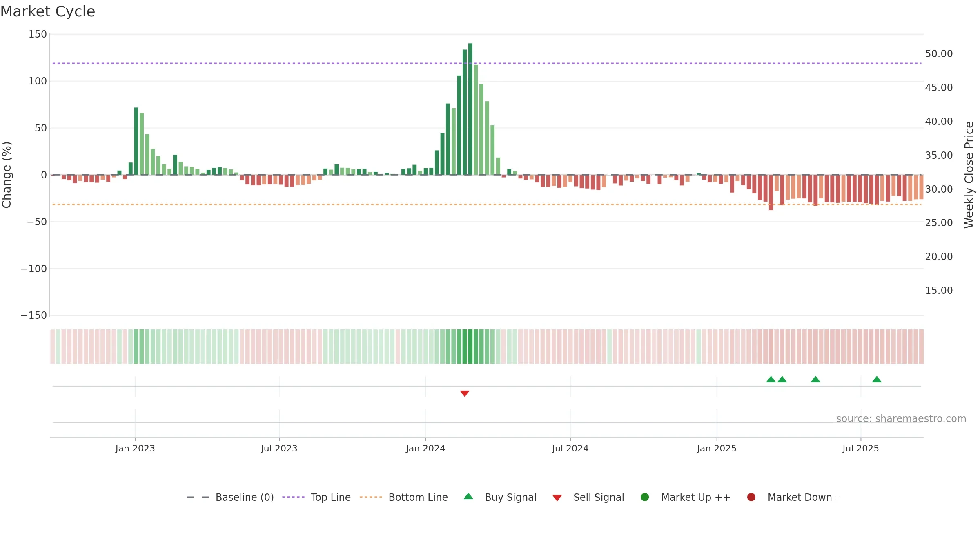The width and height of the screenshot is (980, 551).
Task: Click the Jan 2023 axis label
Action: point(135,448)
